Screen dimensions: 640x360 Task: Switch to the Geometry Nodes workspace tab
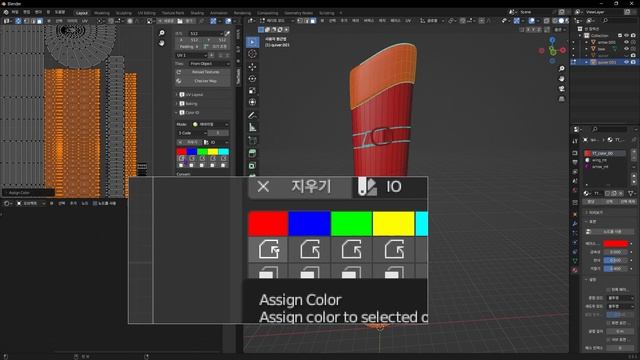point(299,13)
